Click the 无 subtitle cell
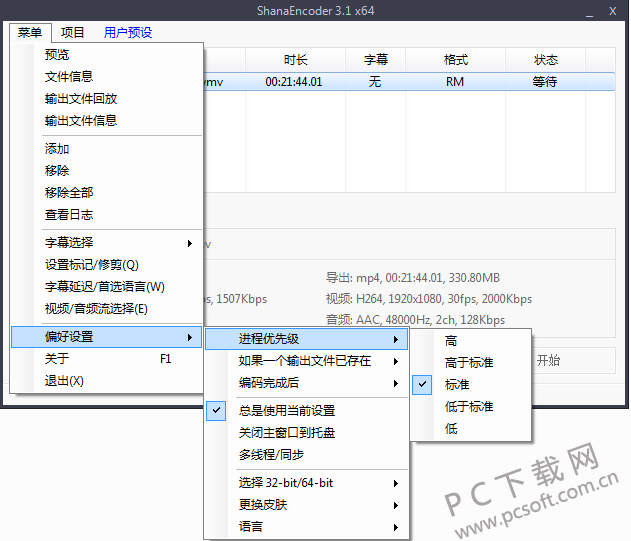The height and width of the screenshot is (541, 631). (375, 82)
